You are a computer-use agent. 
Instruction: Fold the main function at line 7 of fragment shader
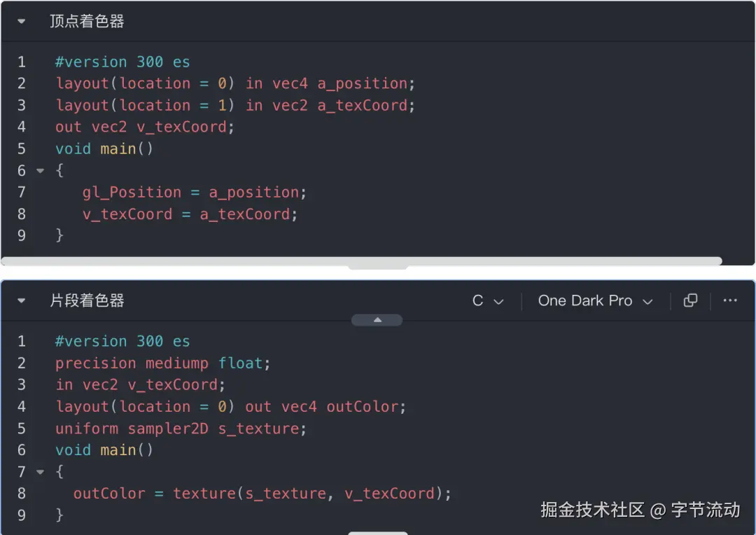[x=40, y=471]
